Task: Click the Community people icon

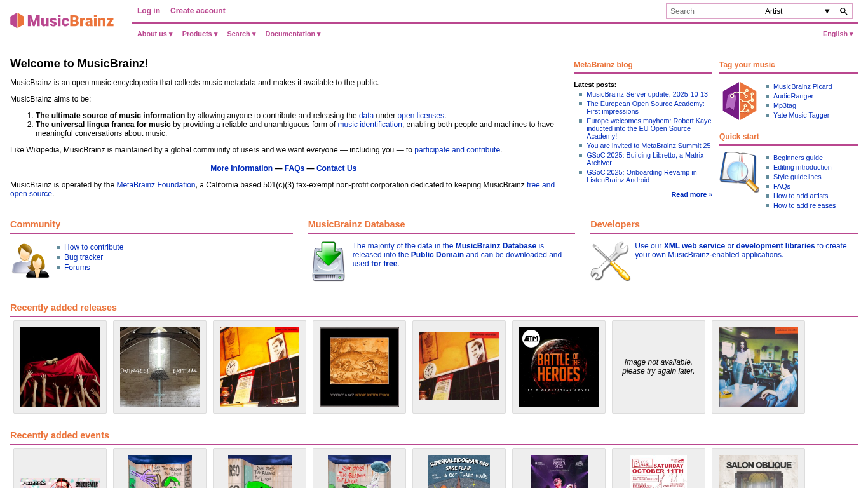Action: coord(31,261)
